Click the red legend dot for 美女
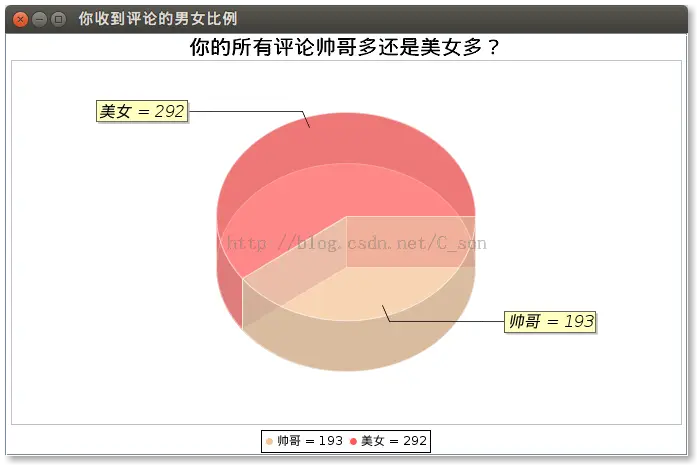697x465 pixels. 353,441
